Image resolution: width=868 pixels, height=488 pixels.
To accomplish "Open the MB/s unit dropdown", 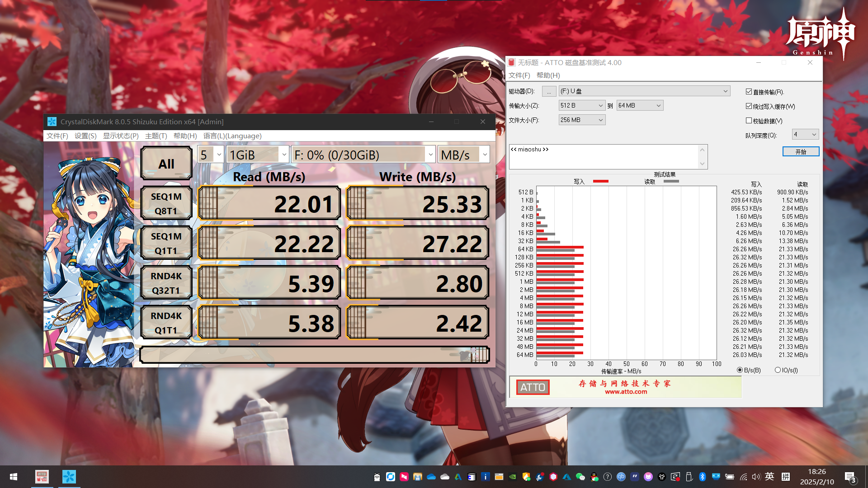I will pyautogui.click(x=464, y=155).
